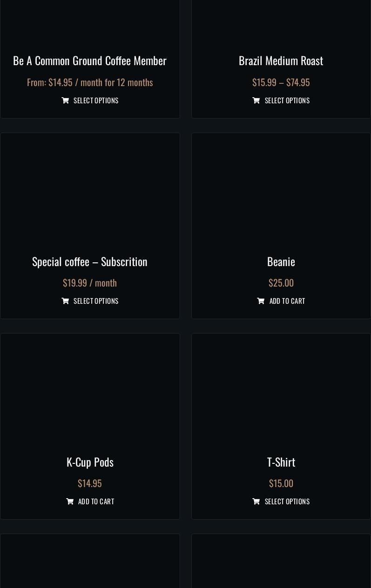Select options for Common Ground Coffee Member

point(96,100)
